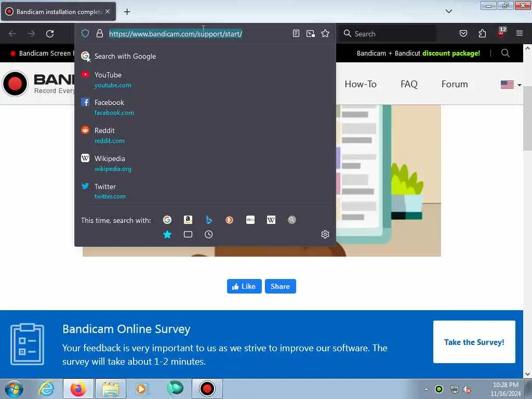Bookmark this page with the star icon
This screenshot has height=399, width=532.
[x=325, y=33]
